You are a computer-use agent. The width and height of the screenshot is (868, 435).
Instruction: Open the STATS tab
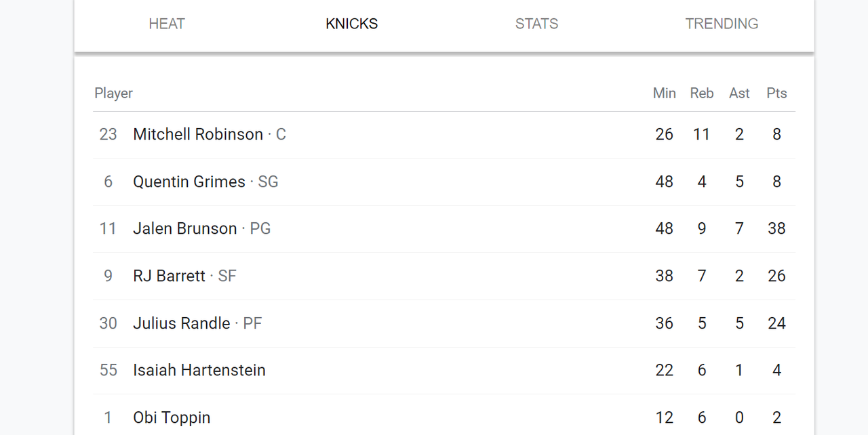point(536,24)
